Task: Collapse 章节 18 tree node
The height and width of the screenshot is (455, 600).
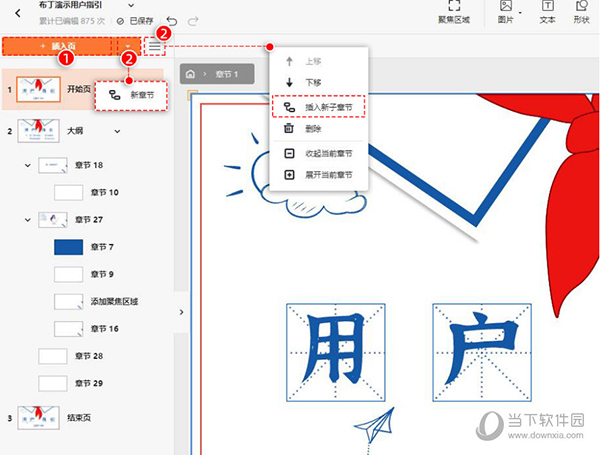Action: 27,164
